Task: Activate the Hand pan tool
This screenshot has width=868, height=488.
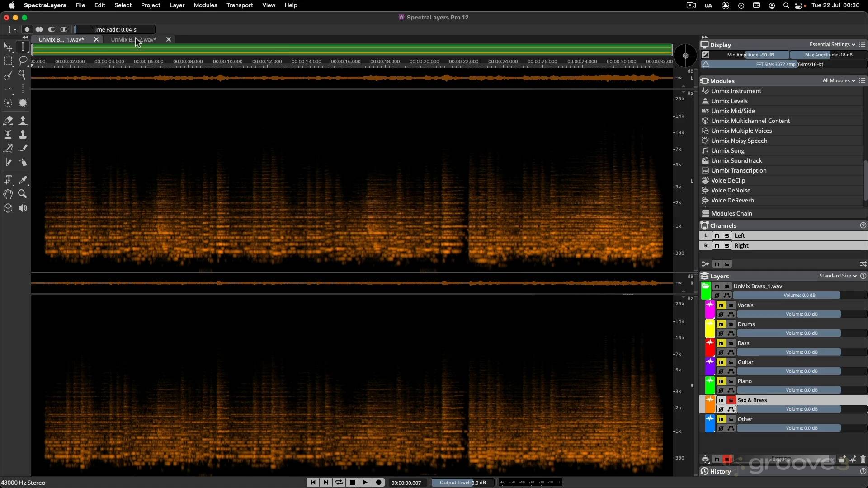Action: pyautogui.click(x=8, y=194)
